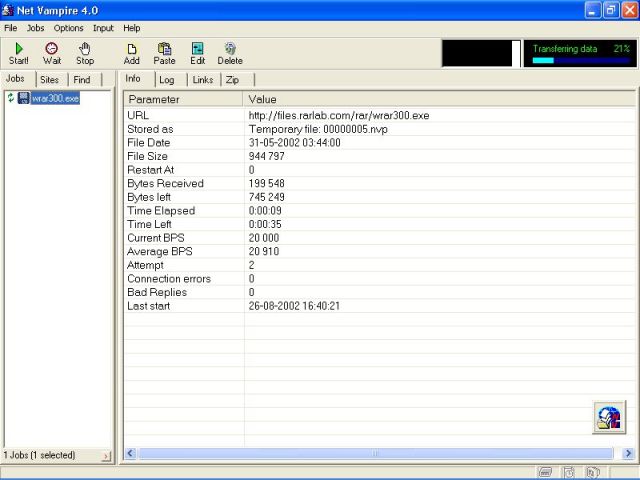
Task: Minimize the Net Vampire window
Action: tap(592, 10)
